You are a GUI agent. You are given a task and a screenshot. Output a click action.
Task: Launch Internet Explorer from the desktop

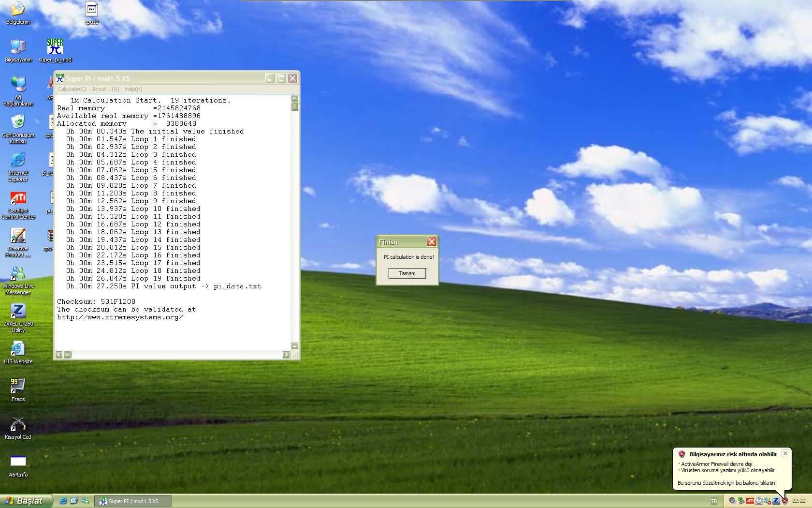pyautogui.click(x=18, y=167)
